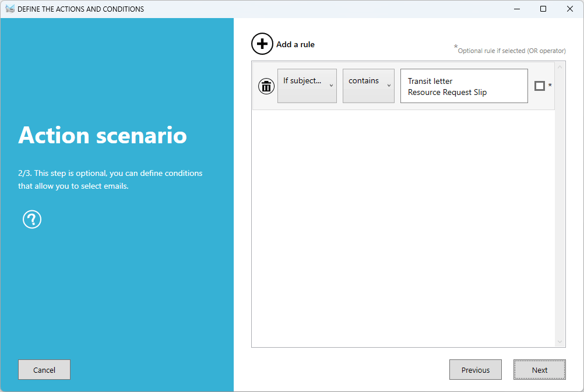Minimize the dialog window

pyautogui.click(x=517, y=9)
